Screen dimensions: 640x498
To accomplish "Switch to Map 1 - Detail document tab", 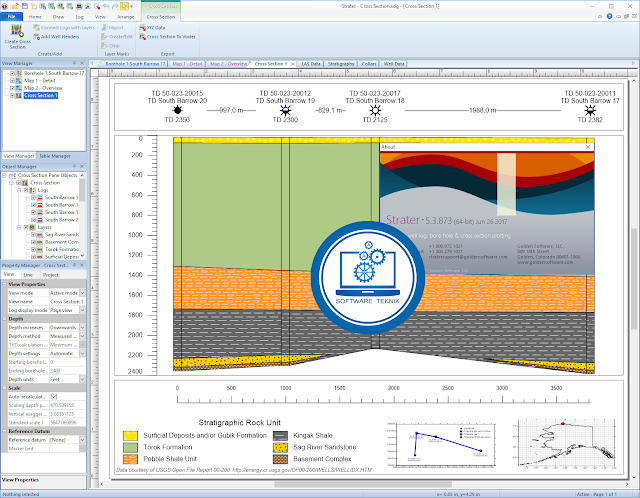I will pyautogui.click(x=187, y=64).
